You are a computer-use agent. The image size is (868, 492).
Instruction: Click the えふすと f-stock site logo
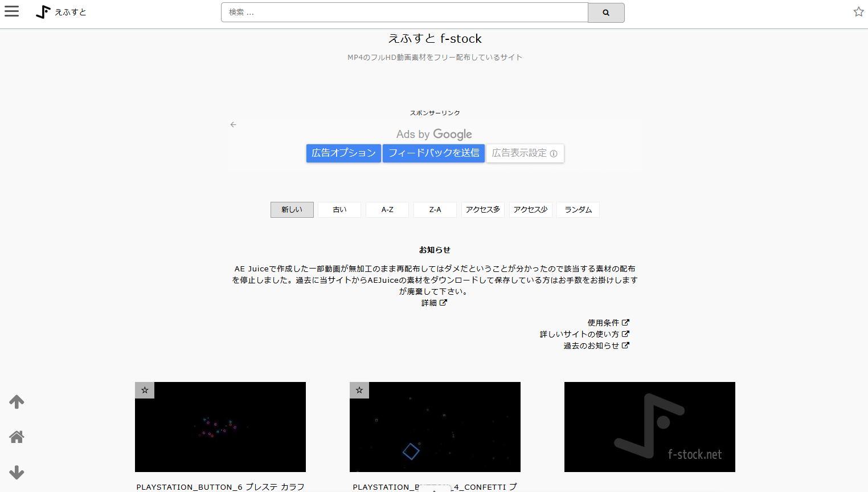[62, 11]
